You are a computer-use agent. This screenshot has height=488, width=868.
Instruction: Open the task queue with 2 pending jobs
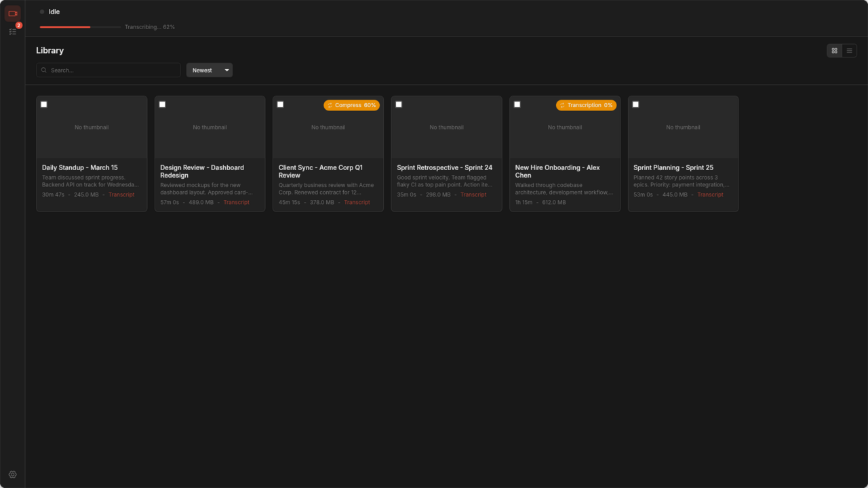(12, 31)
